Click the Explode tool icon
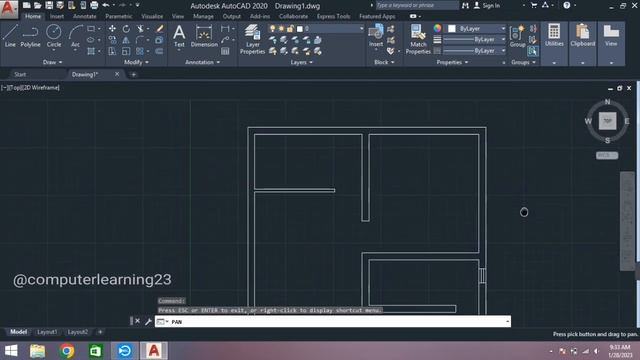 click(x=160, y=40)
